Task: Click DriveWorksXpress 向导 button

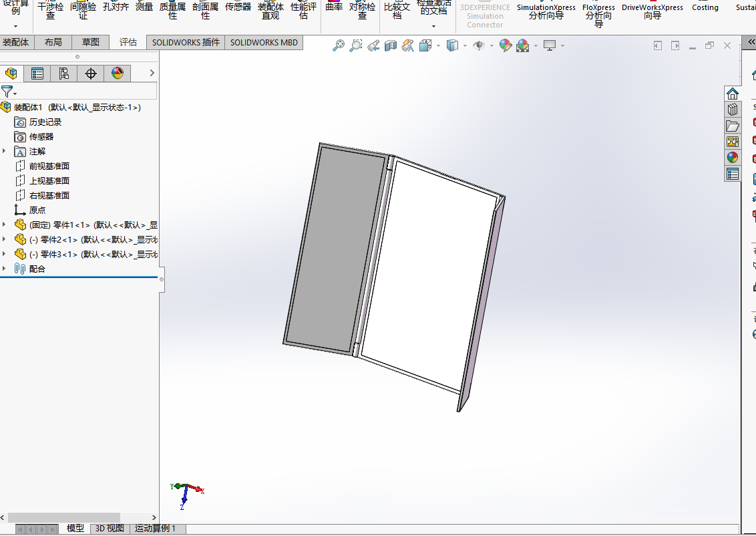Action: click(652, 11)
